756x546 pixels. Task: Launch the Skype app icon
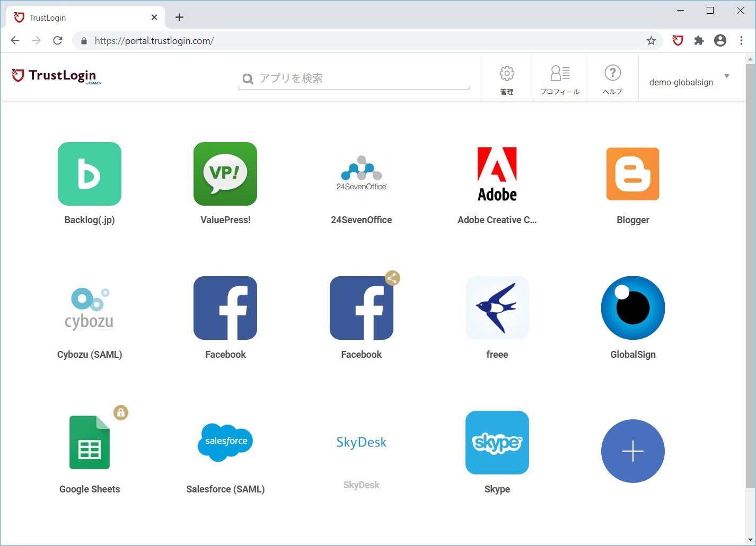[497, 443]
